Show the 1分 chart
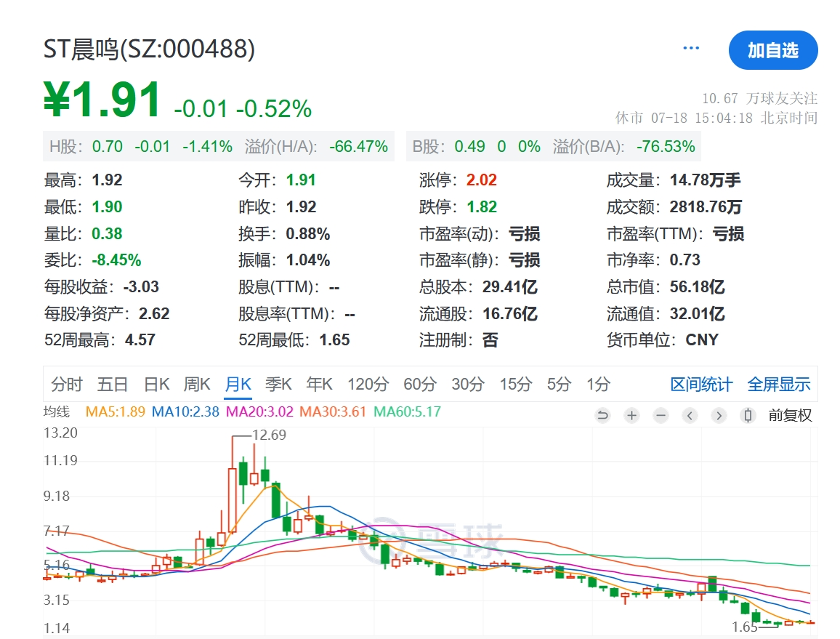 (x=599, y=385)
